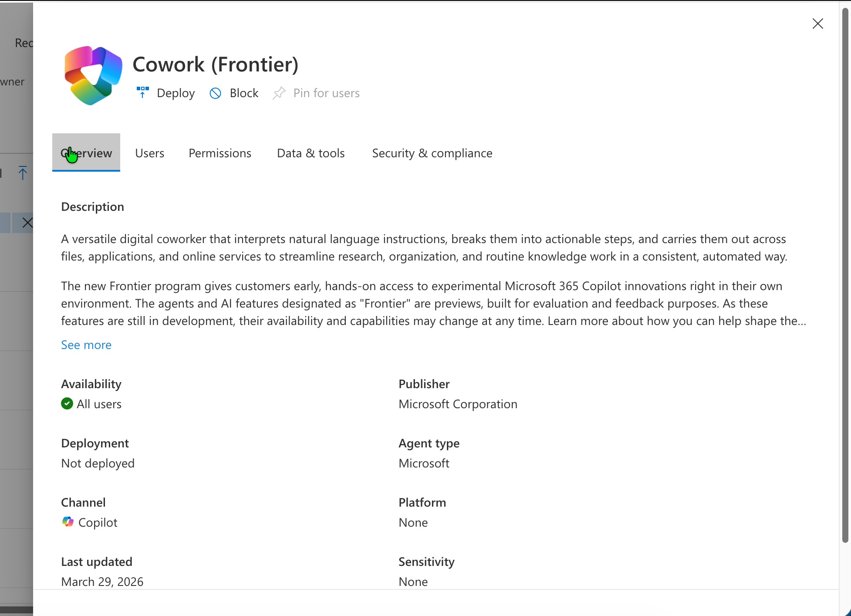The height and width of the screenshot is (616, 851).
Task: Click the Cowork (Frontier) app logo
Action: 92,75
